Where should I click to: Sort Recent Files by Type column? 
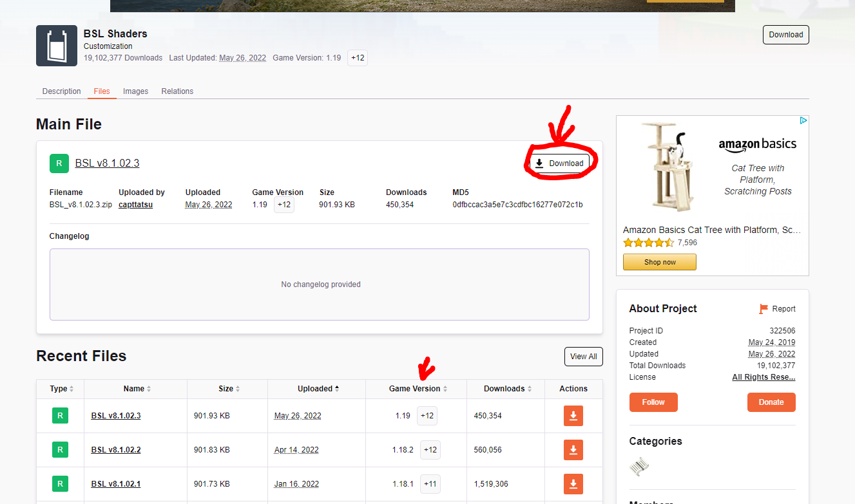point(62,389)
